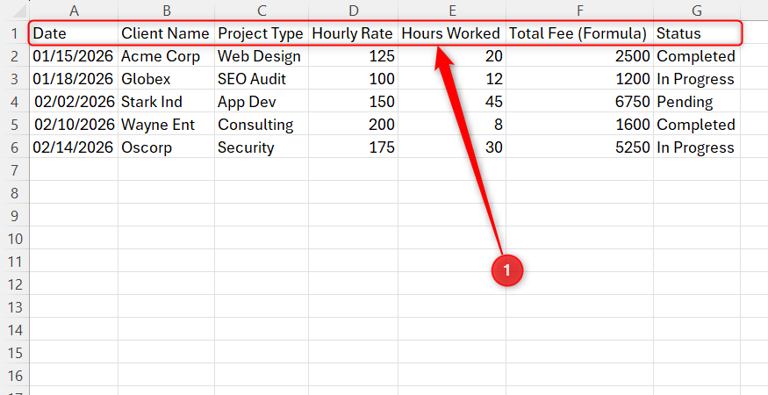Select Globex's In Progress status cell
The width and height of the screenshot is (768, 395).
pos(697,79)
